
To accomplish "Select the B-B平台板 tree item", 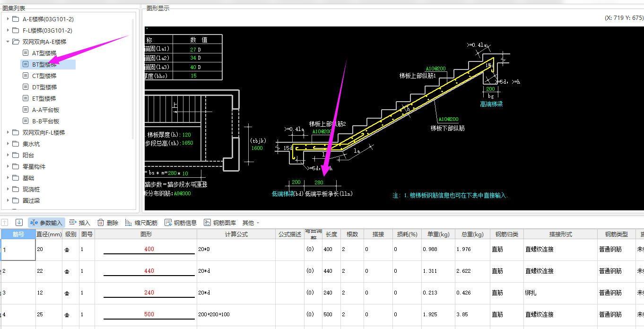I will pos(46,121).
